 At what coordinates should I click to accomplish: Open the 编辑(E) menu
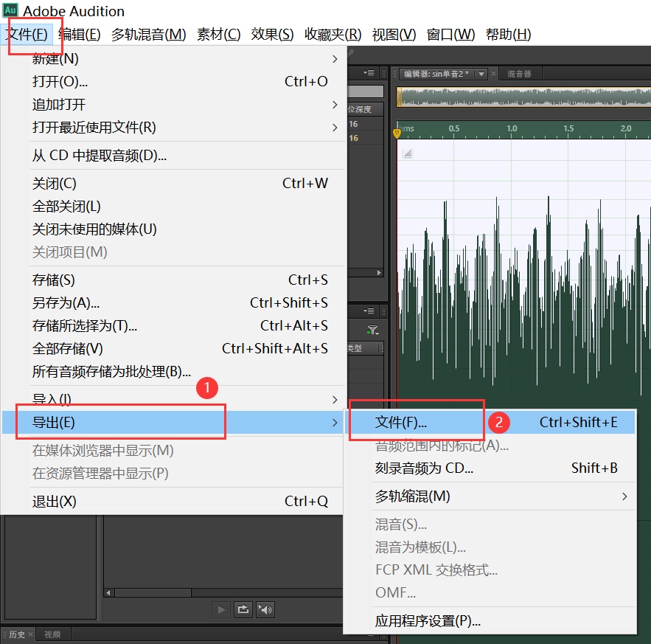80,35
